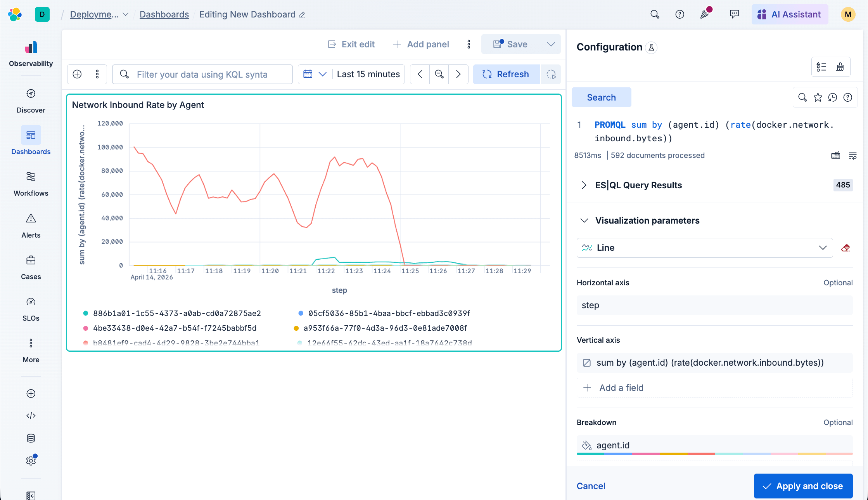The image size is (868, 500).
Task: Clear the Line visualization settings with eraser icon
Action: [x=846, y=248]
